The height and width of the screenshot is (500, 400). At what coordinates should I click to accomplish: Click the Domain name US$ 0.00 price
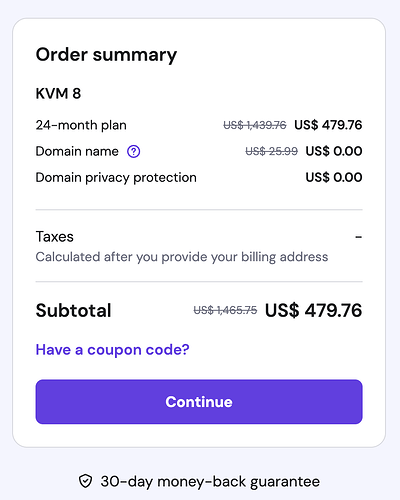(x=334, y=151)
